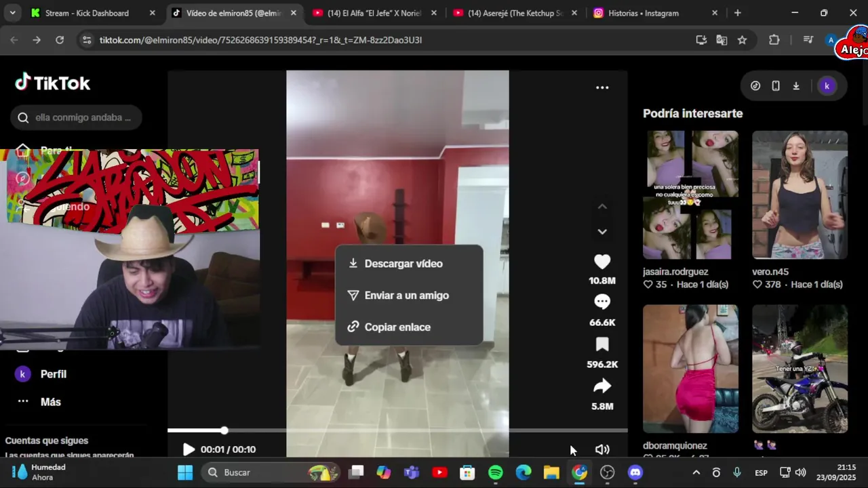This screenshot has height=488, width=868.
Task: Bookmark page with star icon
Action: click(x=743, y=40)
